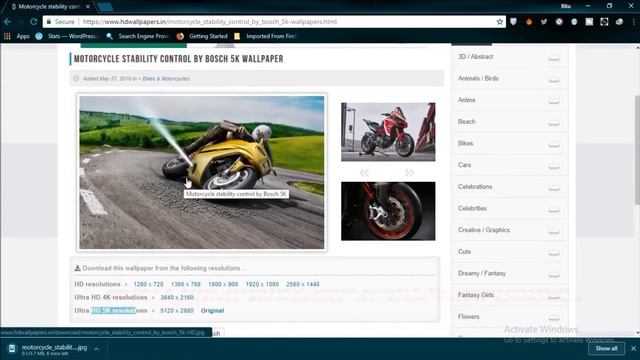Reload the page with the refresh icon

33,22
